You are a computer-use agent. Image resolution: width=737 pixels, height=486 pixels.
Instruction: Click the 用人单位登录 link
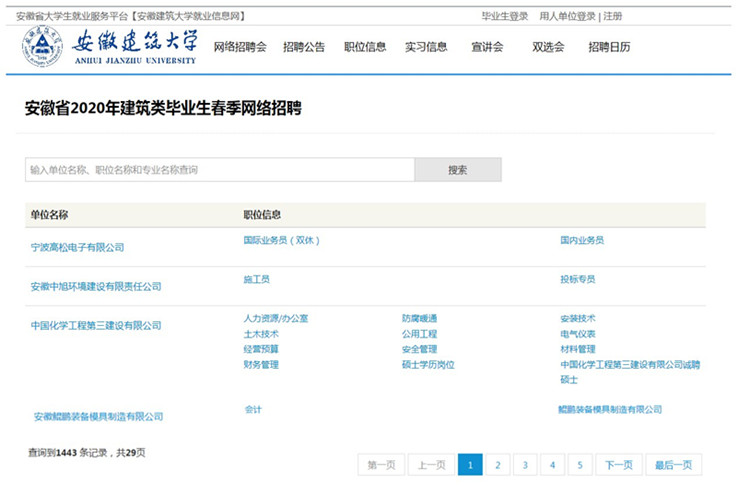coord(567,16)
